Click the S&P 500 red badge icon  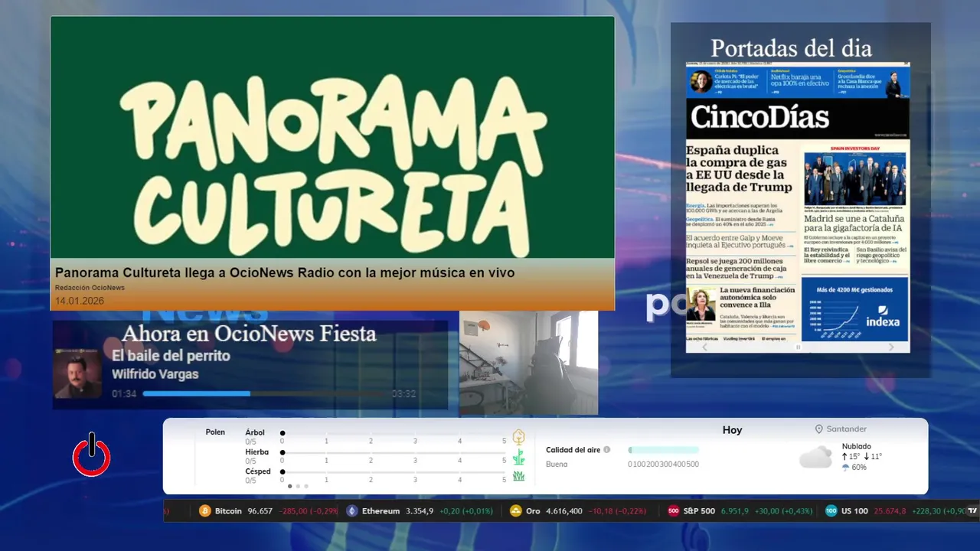pos(674,511)
